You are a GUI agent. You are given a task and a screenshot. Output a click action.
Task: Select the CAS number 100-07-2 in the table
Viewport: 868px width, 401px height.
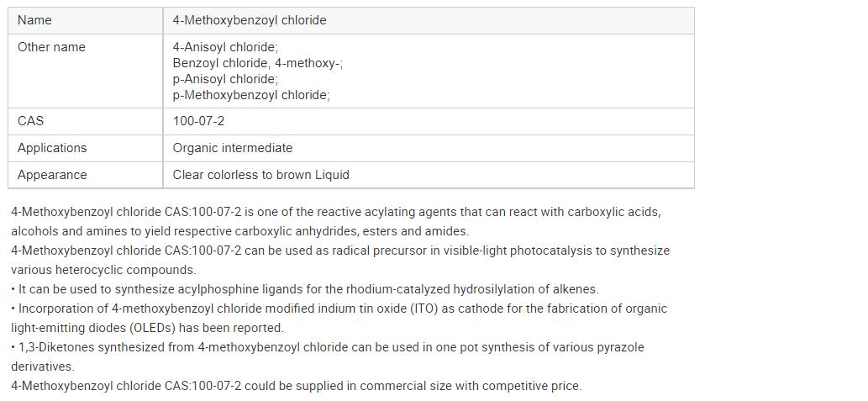(x=198, y=121)
